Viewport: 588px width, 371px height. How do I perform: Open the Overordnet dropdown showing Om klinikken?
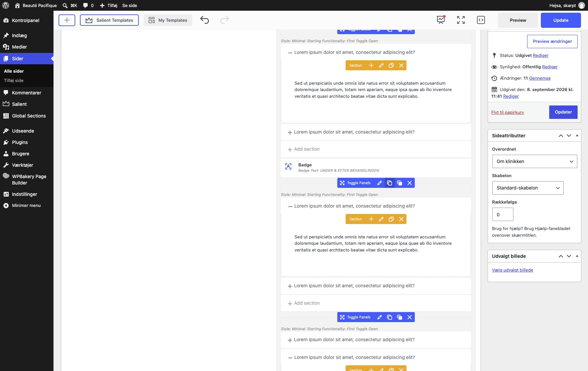click(534, 161)
